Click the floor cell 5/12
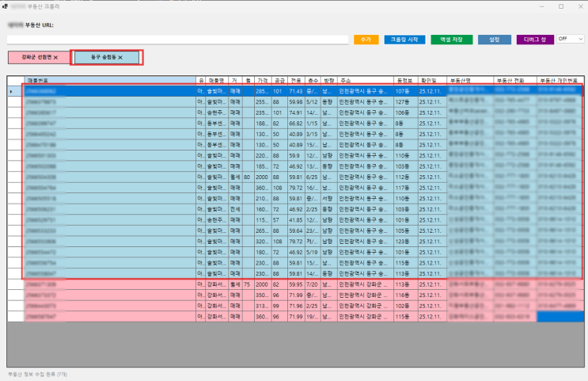The height and width of the screenshot is (381, 588). (313, 101)
